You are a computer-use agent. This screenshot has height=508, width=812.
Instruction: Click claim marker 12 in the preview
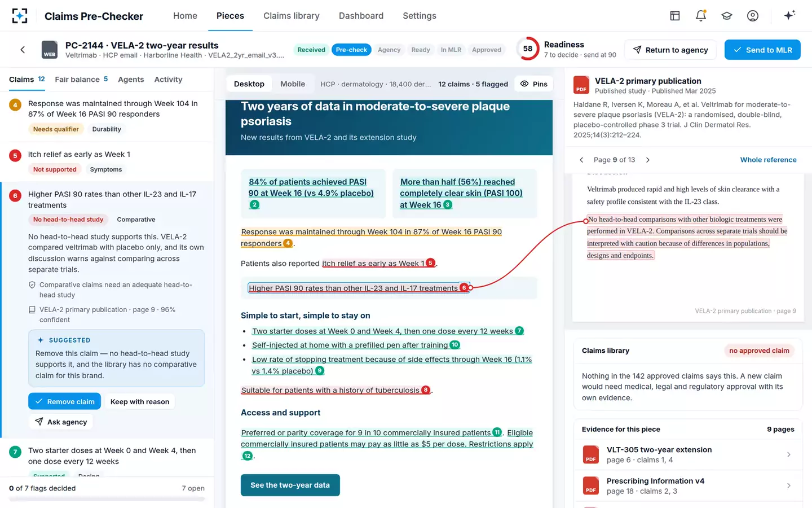pos(247,456)
